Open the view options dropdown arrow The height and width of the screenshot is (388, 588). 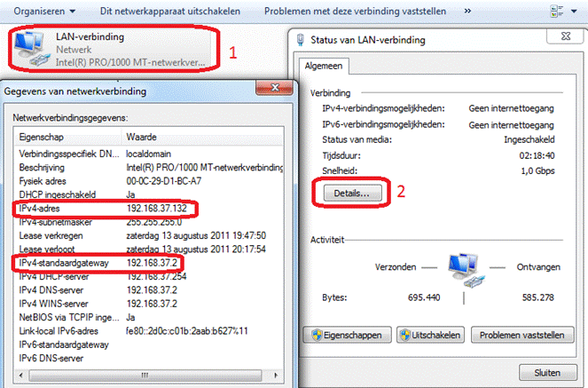point(574,12)
